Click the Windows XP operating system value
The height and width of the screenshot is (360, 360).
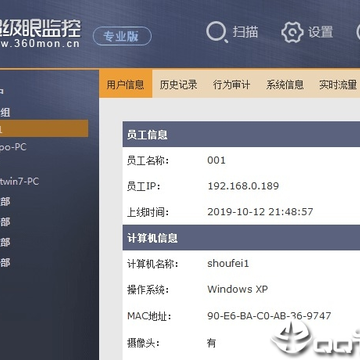[x=238, y=289]
